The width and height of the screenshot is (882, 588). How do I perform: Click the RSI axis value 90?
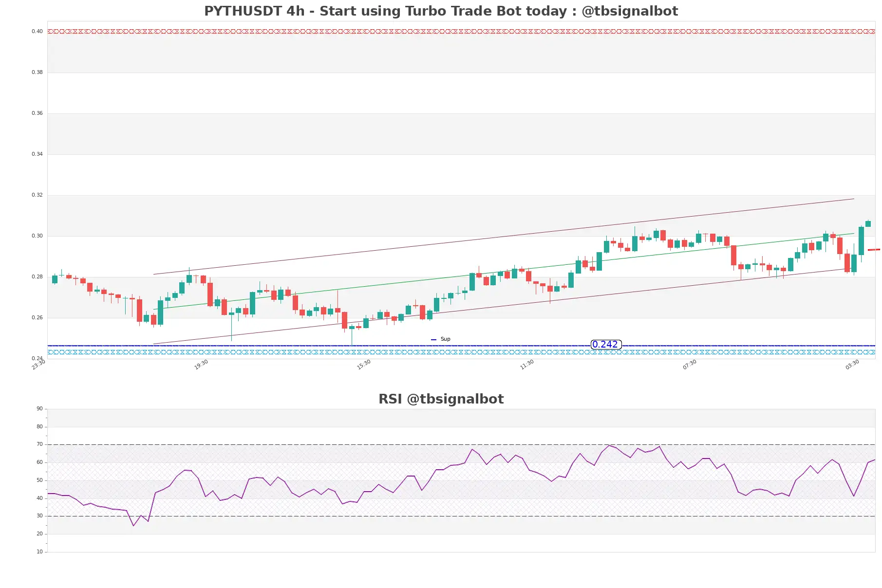(x=39, y=409)
